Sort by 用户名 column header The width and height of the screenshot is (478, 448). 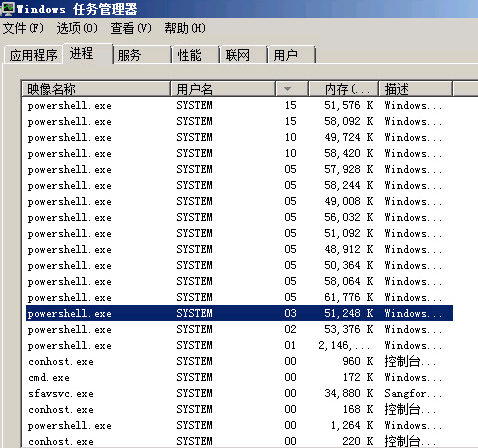223,89
